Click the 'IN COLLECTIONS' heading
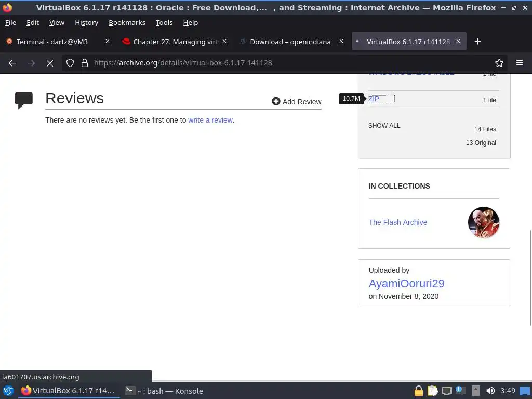Screen dimensions: 532x399 point(399,186)
